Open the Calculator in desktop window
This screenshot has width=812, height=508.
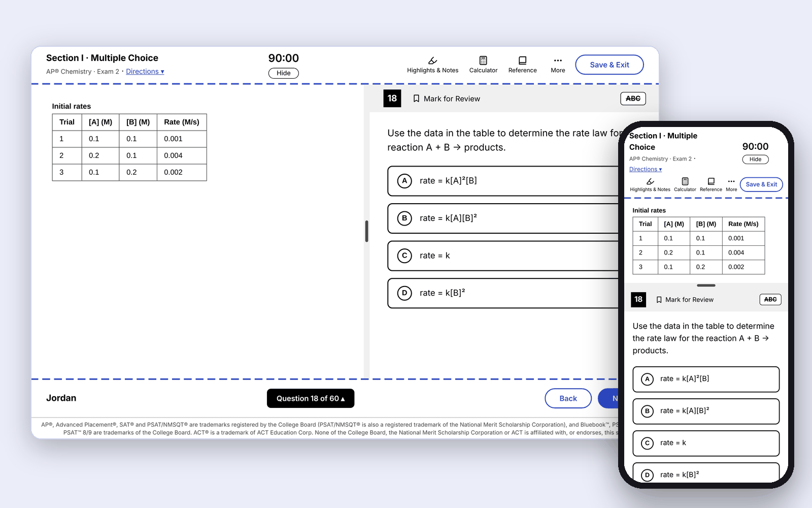(483, 65)
